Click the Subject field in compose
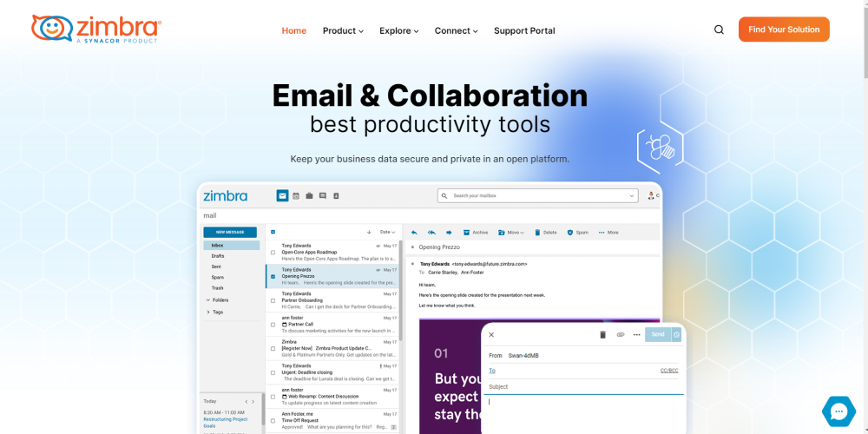868x434 pixels. [583, 387]
